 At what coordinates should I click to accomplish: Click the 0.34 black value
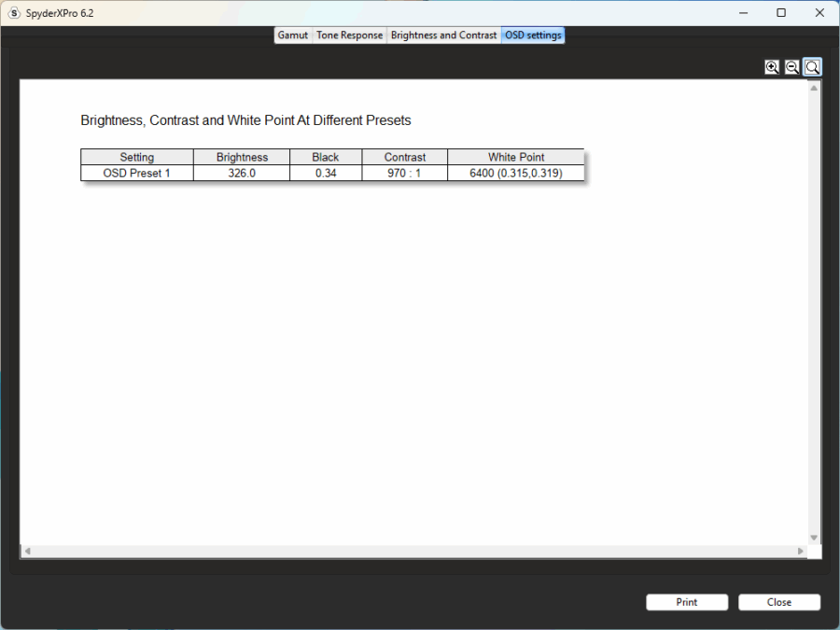click(326, 173)
